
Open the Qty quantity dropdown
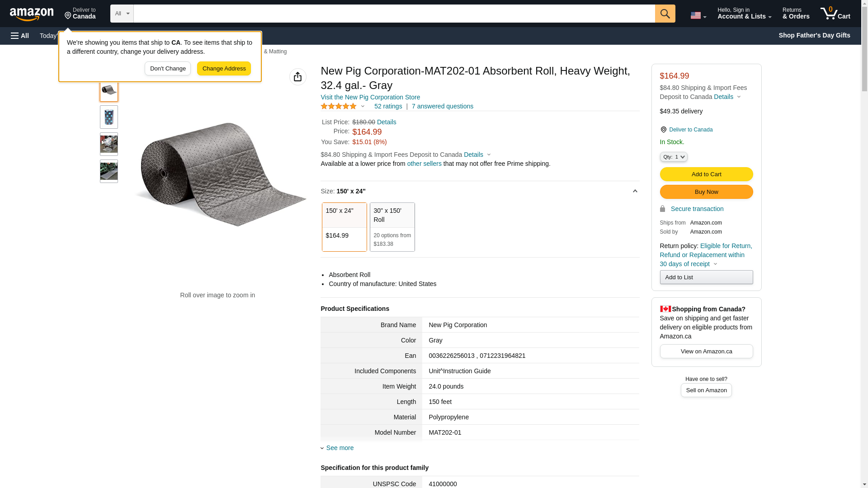(673, 157)
